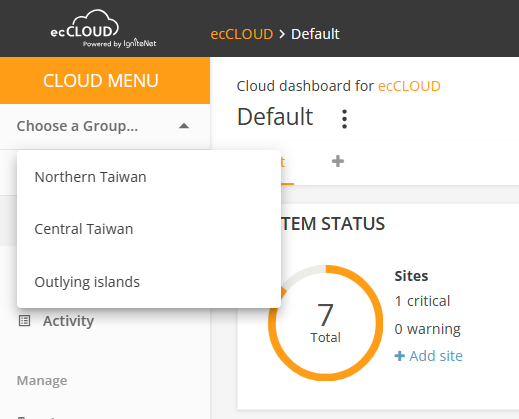519x419 pixels.
Task: Switch to the partially hidden dashboard tab
Action: pyautogui.click(x=283, y=162)
